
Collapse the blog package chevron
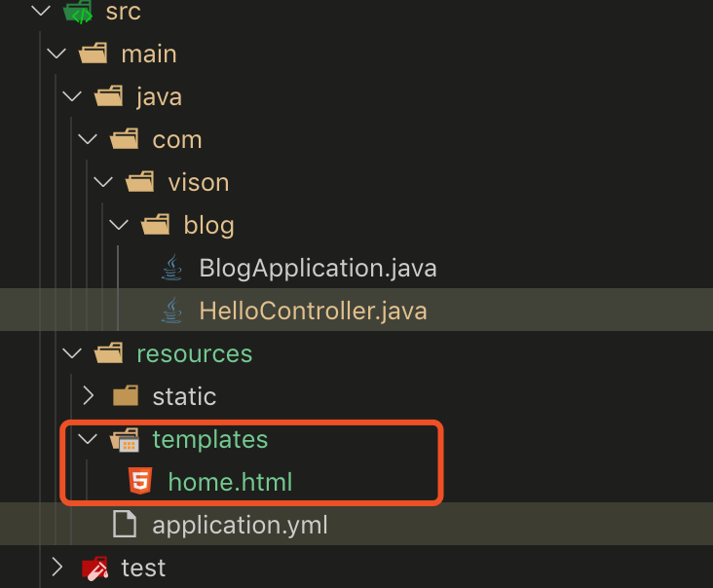119,225
